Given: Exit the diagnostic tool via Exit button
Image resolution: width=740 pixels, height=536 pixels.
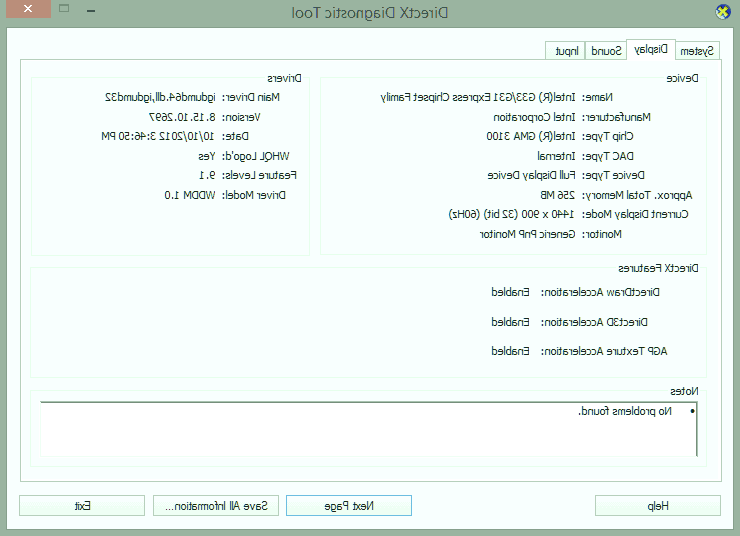Looking at the screenshot, I should point(82,506).
